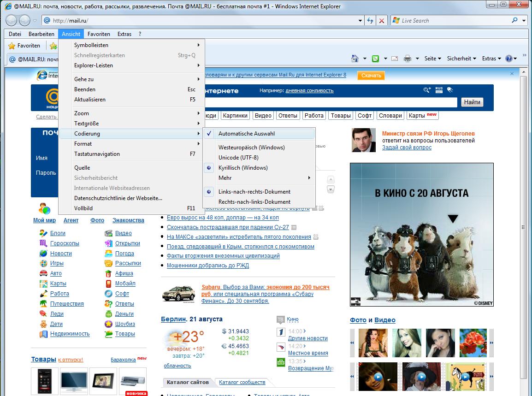Click the Недвижимость building icon
Screen dimensions: 532x396
[x=43, y=334]
